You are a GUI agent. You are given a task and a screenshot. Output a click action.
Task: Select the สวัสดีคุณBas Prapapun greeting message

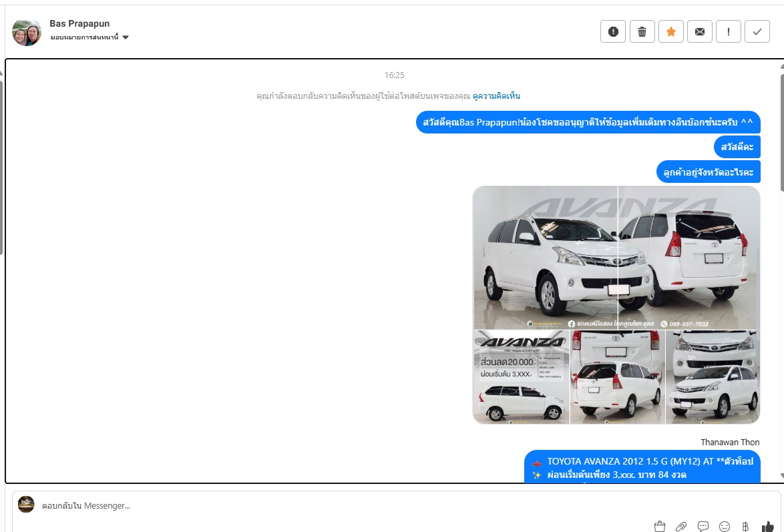[588, 123]
